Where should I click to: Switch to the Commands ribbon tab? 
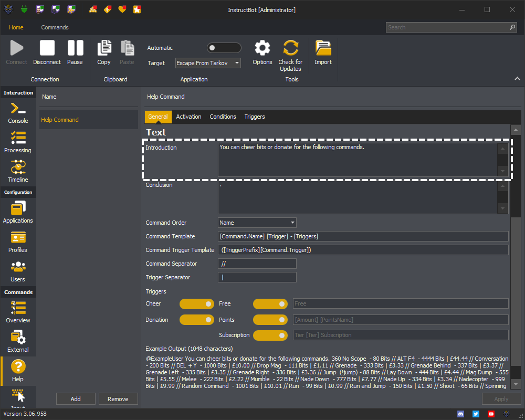tap(55, 27)
